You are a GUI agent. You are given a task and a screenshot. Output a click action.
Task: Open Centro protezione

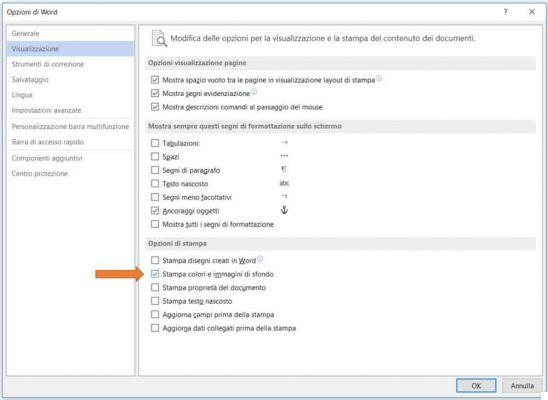click(x=70, y=174)
